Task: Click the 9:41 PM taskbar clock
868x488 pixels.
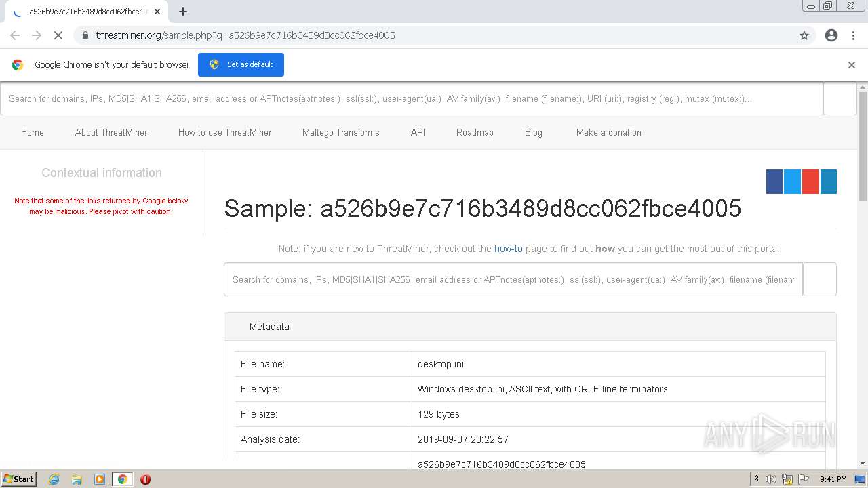Action: click(x=833, y=479)
